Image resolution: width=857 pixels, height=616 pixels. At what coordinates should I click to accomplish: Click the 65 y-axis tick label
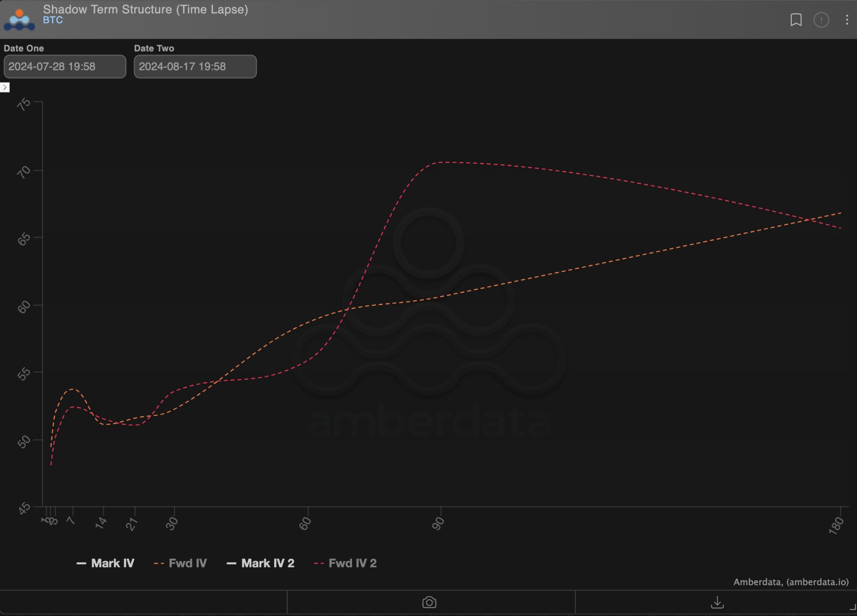click(x=24, y=239)
